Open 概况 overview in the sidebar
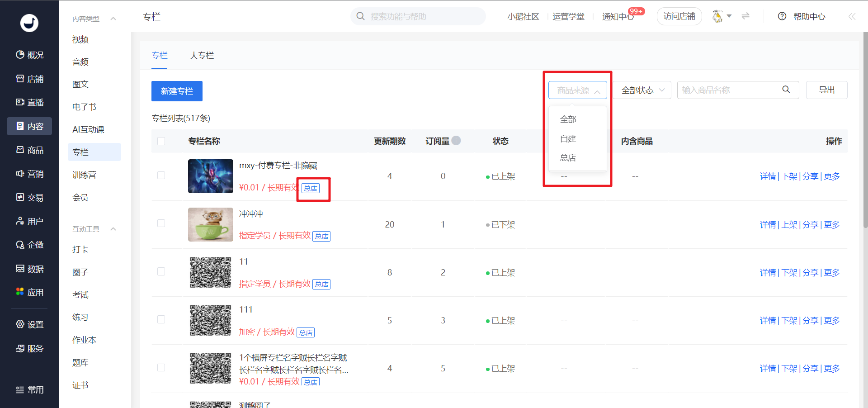The height and width of the screenshot is (408, 868). pyautogui.click(x=29, y=55)
